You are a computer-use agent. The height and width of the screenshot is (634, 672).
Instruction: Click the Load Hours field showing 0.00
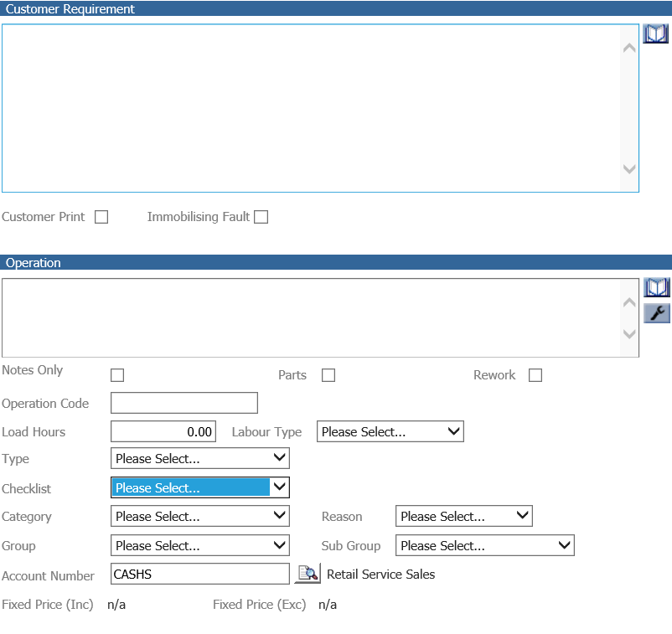coord(163,431)
